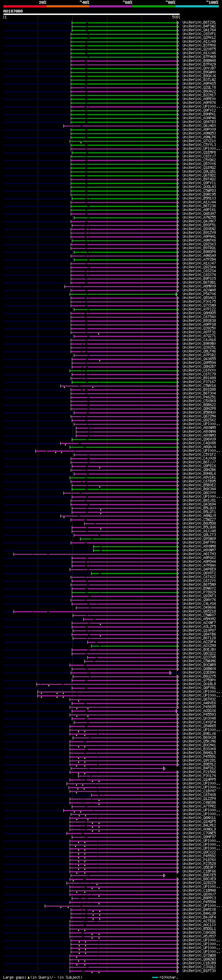Viewport: 222px width, 980px height.
Task: Click the query end position 509
Action: 175,17
